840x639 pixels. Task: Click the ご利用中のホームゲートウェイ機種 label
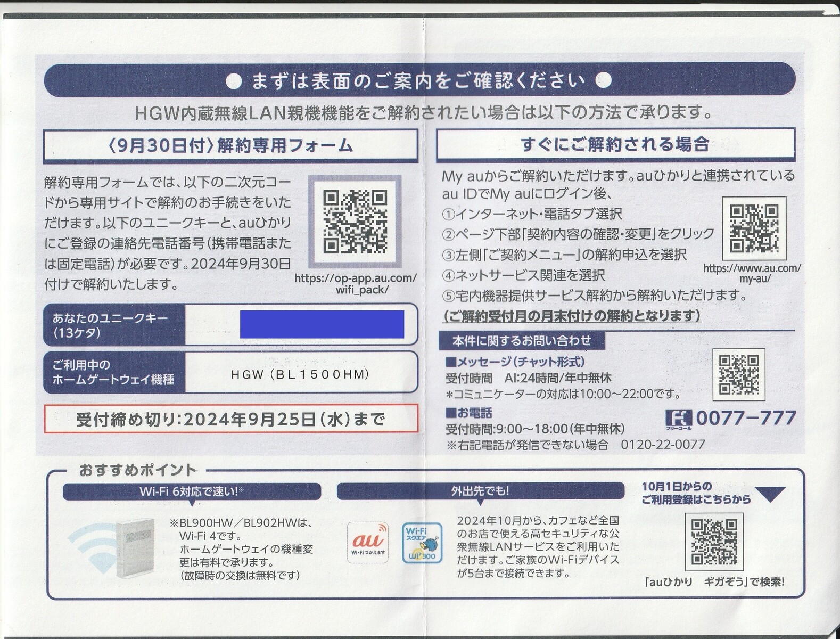pyautogui.click(x=113, y=372)
